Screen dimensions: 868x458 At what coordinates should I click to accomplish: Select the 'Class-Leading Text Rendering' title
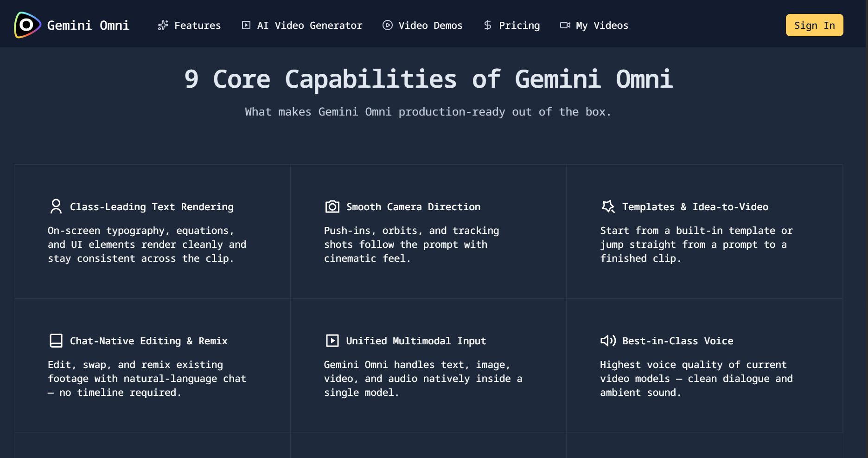[152, 207]
